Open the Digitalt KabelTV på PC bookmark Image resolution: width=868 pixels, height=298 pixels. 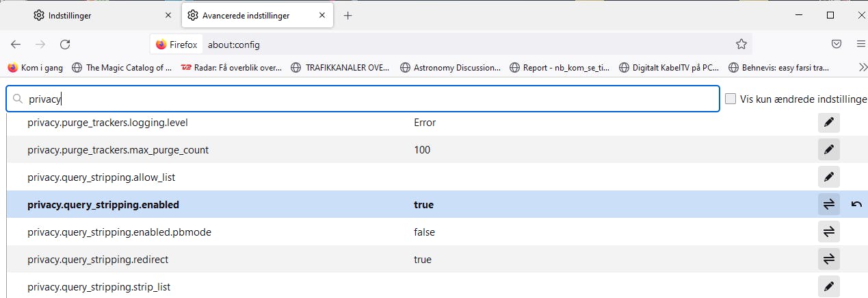click(669, 67)
